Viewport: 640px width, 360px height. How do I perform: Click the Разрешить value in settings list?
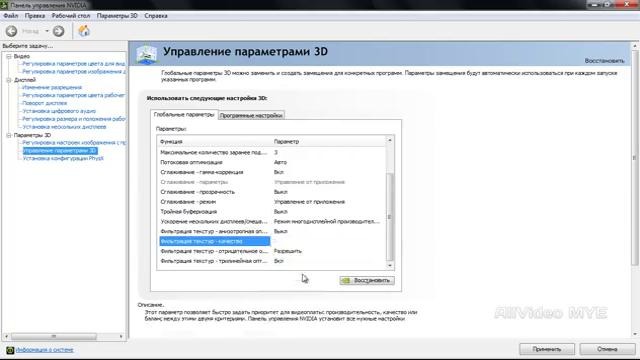288,251
